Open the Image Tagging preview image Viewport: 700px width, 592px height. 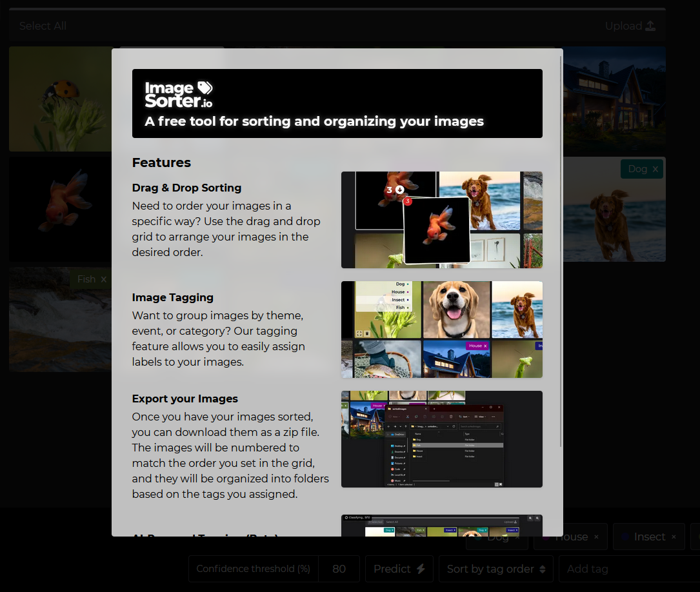coord(441,330)
